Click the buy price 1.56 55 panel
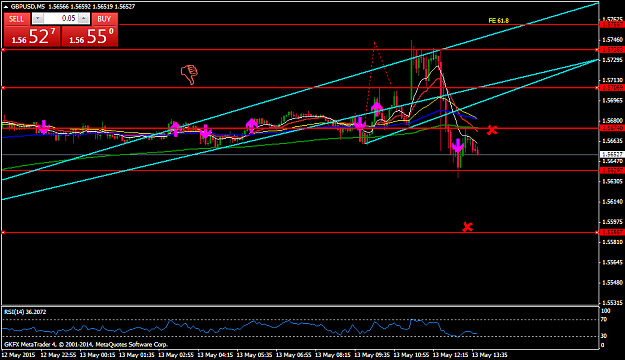Viewport: 625px width, 360px height. coord(90,36)
